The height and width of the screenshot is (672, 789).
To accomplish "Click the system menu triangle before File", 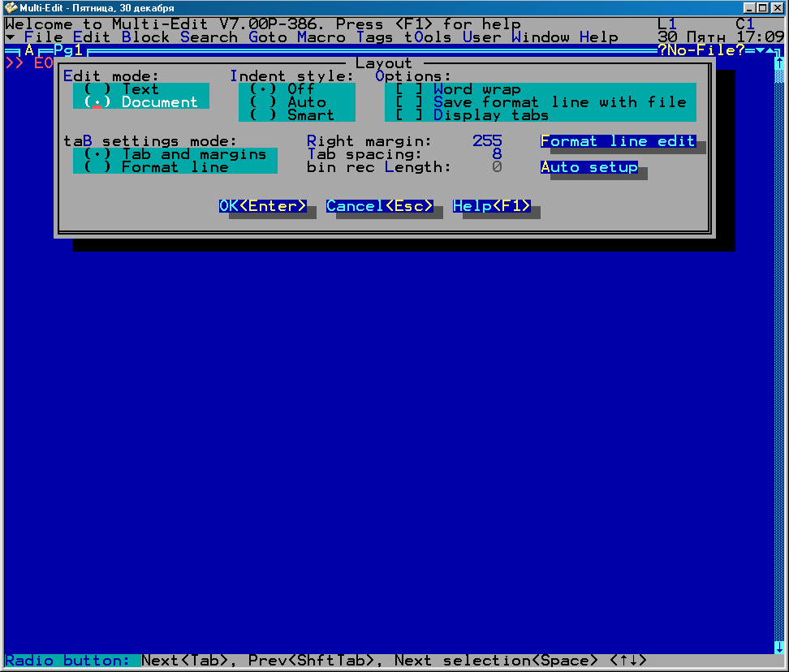I will [10, 37].
